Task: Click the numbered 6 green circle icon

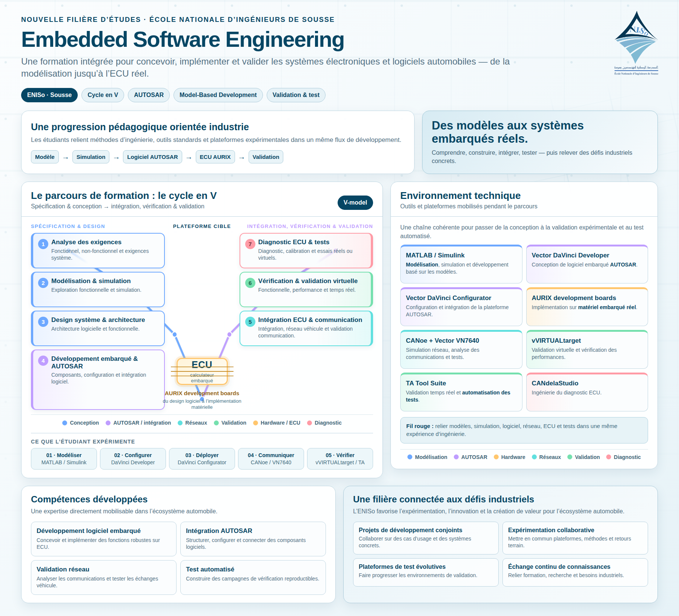Action: click(250, 283)
